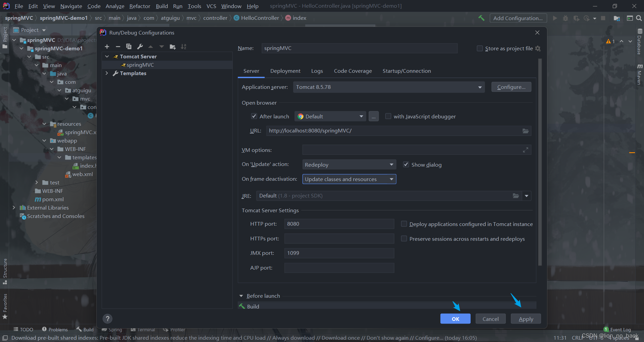Screen dimensions: 644x342
Task: Click the gear icon next to Store as project file
Action: point(538,48)
